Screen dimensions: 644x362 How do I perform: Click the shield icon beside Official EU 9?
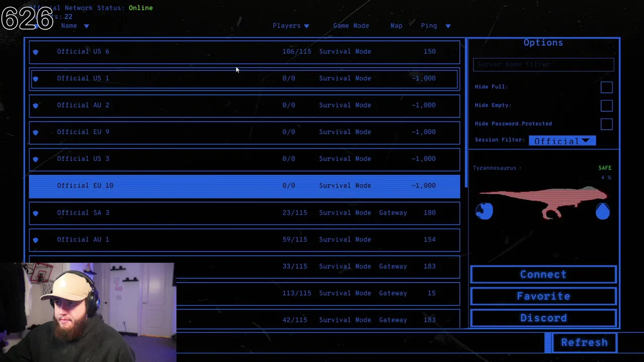coord(35,132)
